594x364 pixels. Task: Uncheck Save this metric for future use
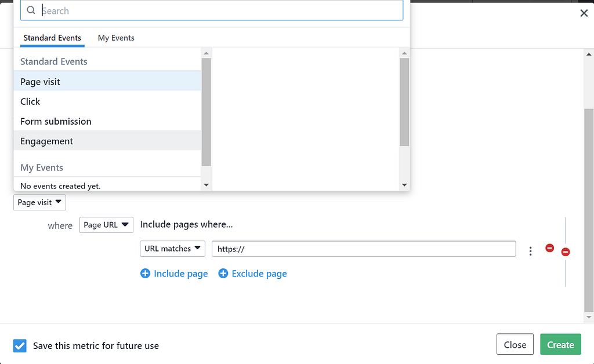click(x=20, y=345)
